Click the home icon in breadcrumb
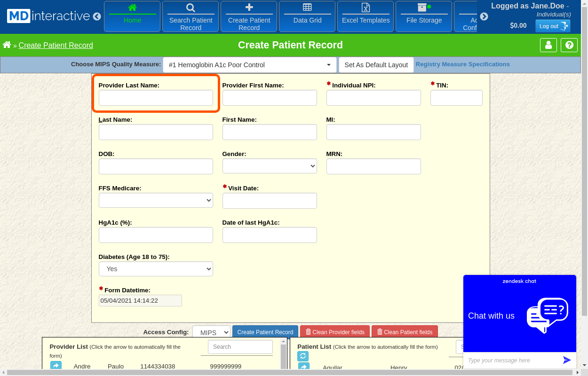 7,45
